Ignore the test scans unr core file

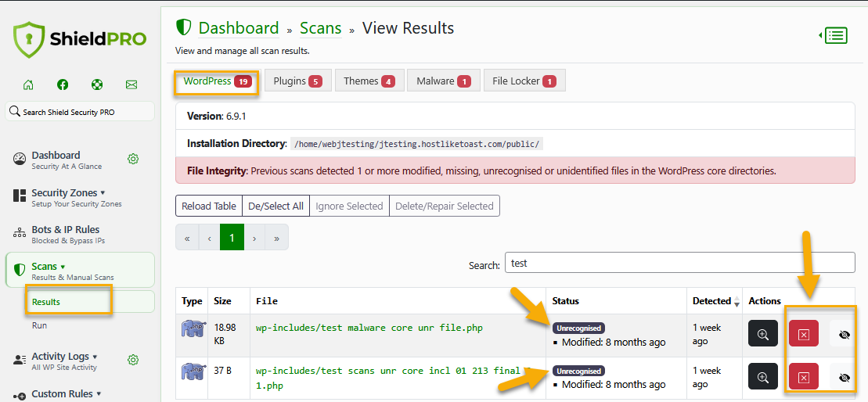pos(844,378)
